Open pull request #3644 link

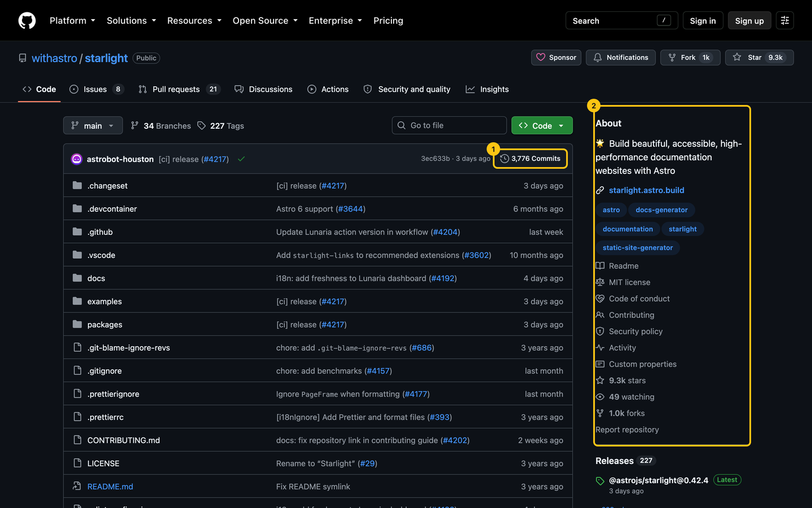pyautogui.click(x=351, y=209)
